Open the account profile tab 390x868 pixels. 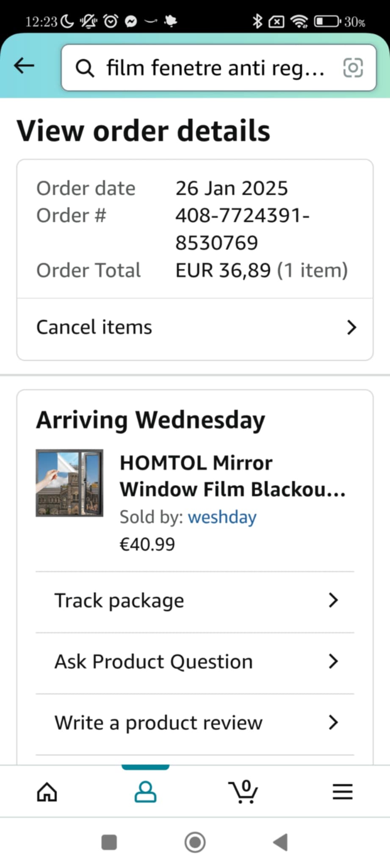[145, 791]
